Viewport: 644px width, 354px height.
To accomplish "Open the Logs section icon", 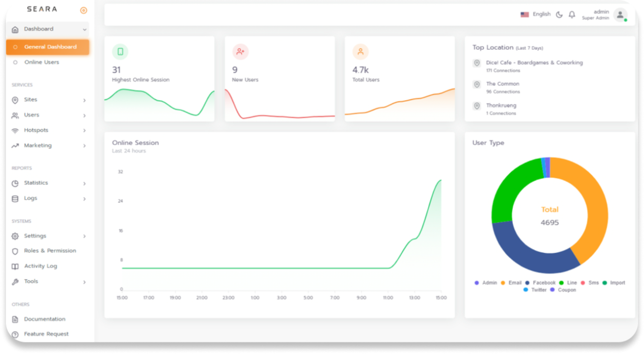I will coord(16,198).
